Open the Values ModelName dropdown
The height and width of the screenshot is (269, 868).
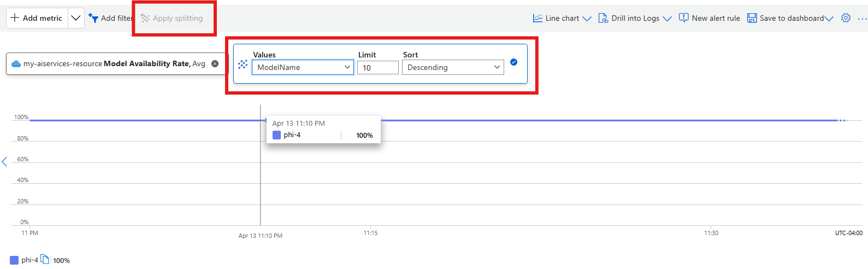point(303,67)
